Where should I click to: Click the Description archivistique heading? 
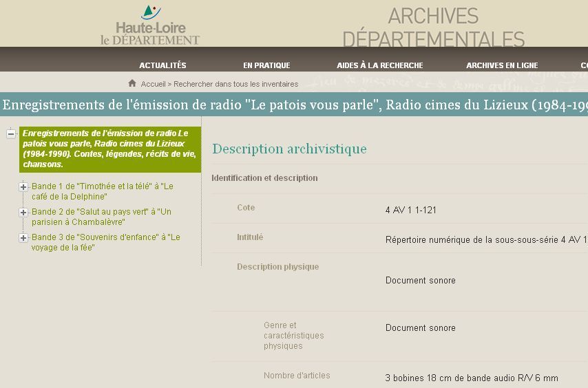click(x=289, y=149)
